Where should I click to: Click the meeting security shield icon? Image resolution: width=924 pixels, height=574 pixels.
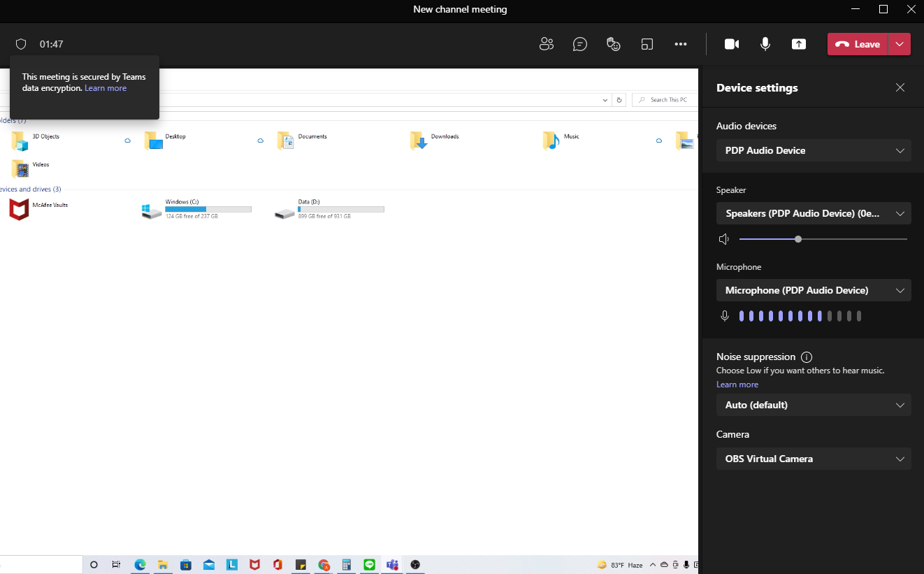[x=21, y=44]
